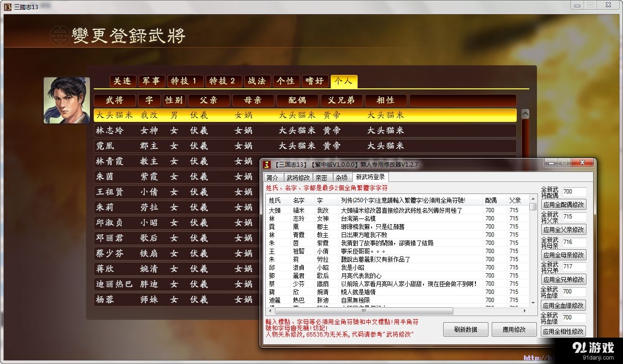
Task: Select the 王祖贤 officer row
Action: coord(177,192)
